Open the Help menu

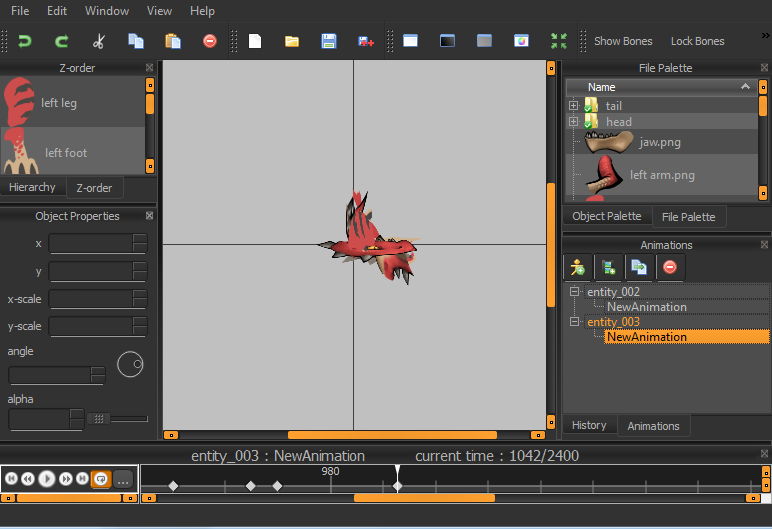(202, 11)
